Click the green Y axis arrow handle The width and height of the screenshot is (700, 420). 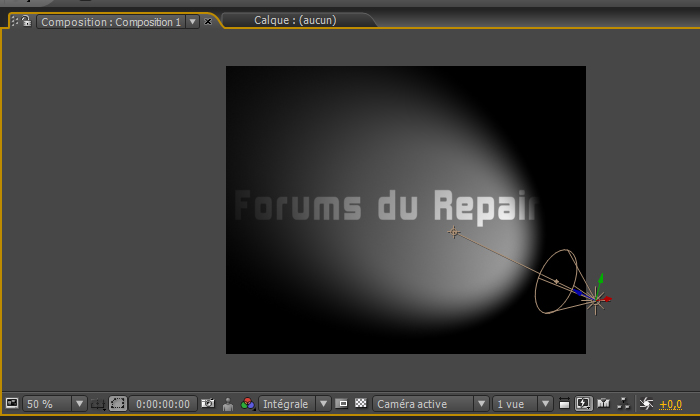[x=601, y=279]
